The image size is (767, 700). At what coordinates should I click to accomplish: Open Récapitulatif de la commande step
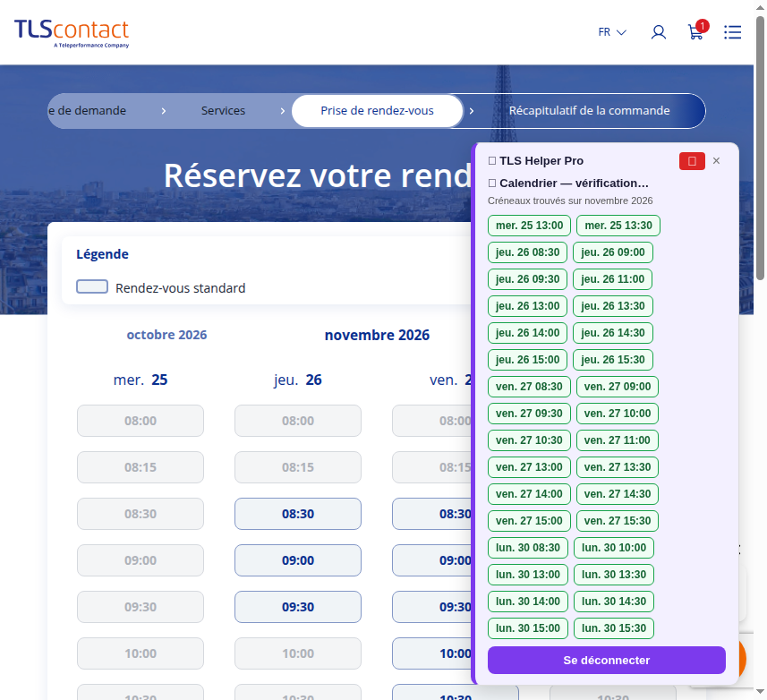pos(590,111)
